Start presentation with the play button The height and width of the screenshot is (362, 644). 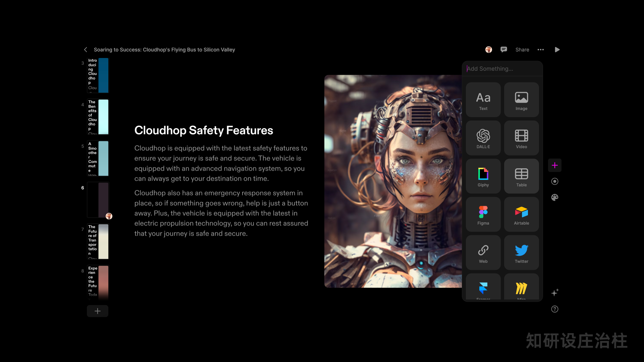[557, 50]
